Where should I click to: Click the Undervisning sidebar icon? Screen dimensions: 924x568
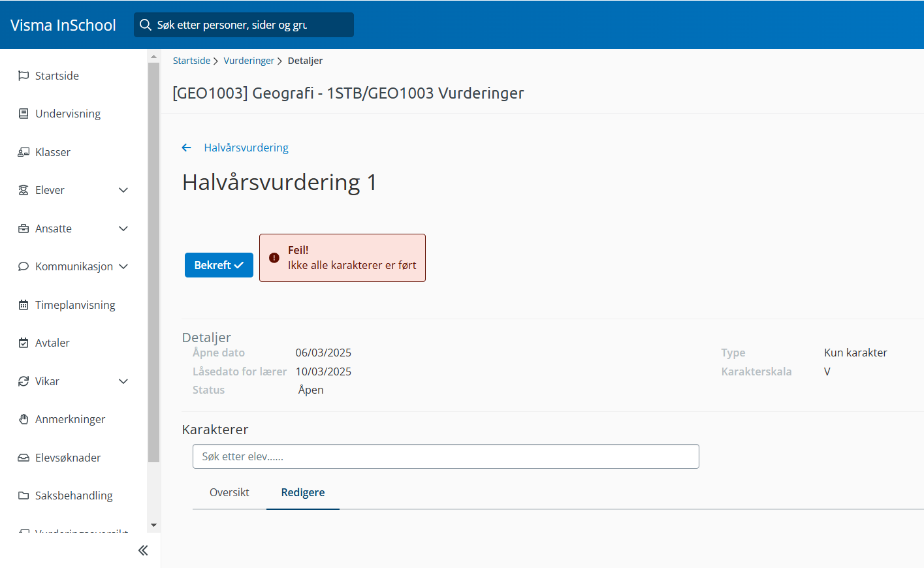(x=24, y=114)
